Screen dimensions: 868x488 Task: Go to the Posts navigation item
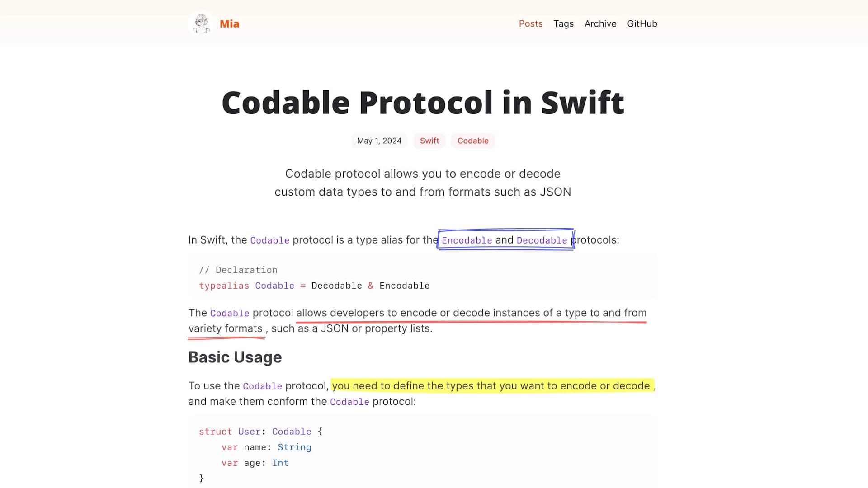(530, 24)
